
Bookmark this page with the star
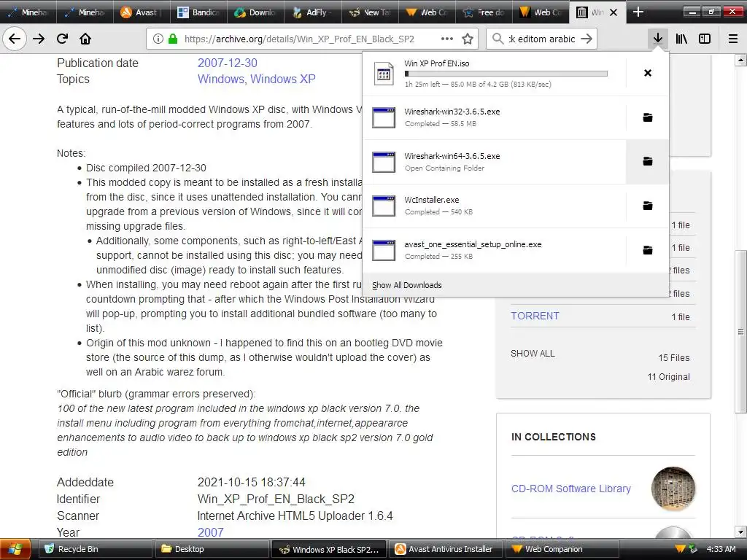click(x=468, y=39)
